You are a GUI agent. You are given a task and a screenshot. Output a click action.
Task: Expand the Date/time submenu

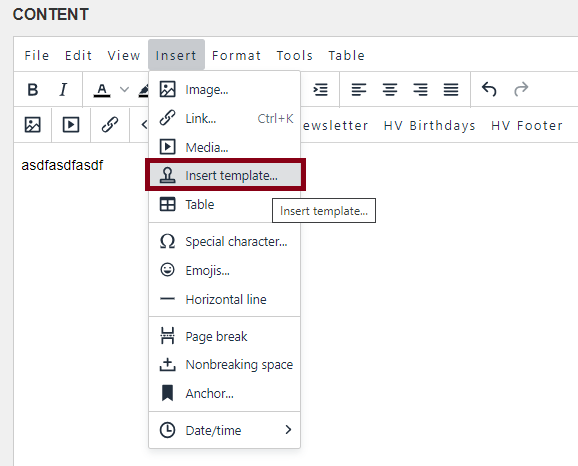[225, 430]
